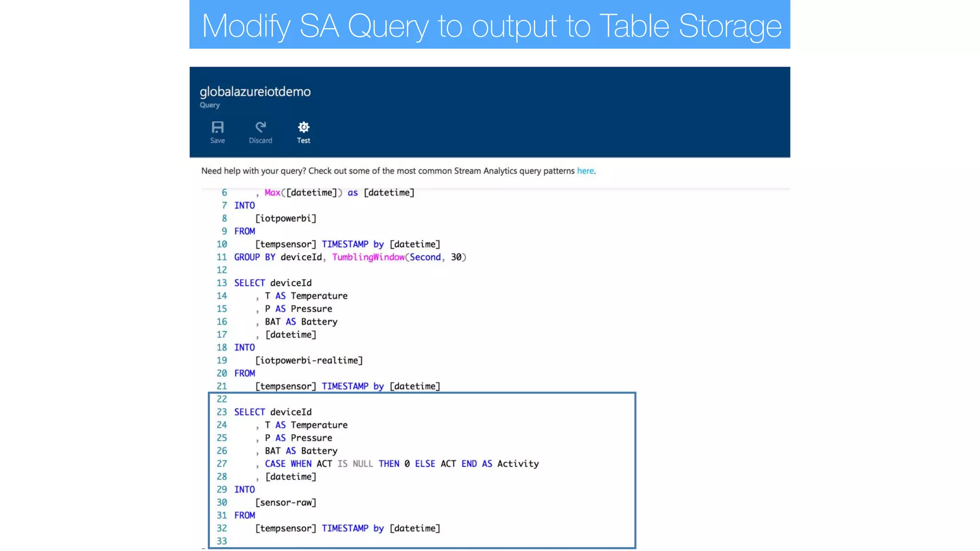
Task: Click [sensor-raw] output on line 30
Action: click(286, 503)
